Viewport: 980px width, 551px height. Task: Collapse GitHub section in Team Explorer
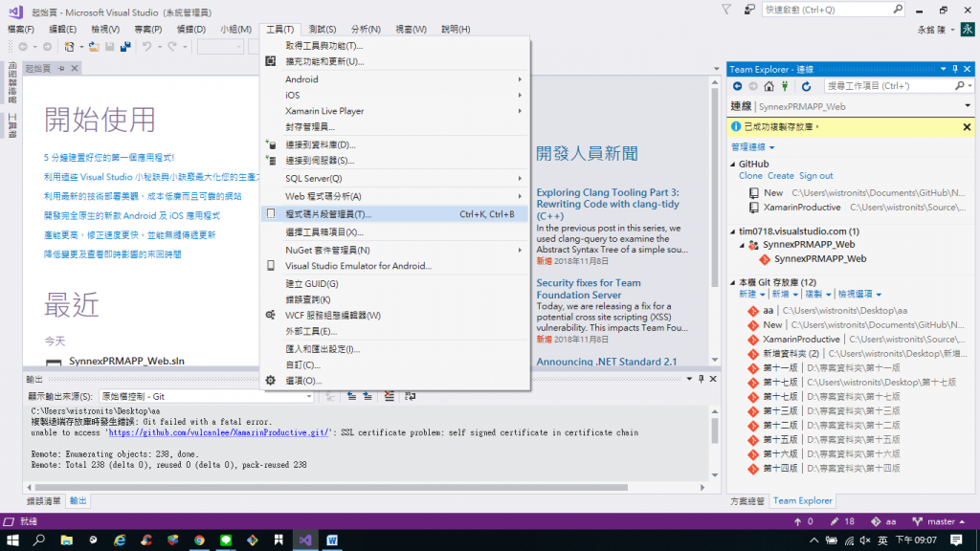[734, 165]
